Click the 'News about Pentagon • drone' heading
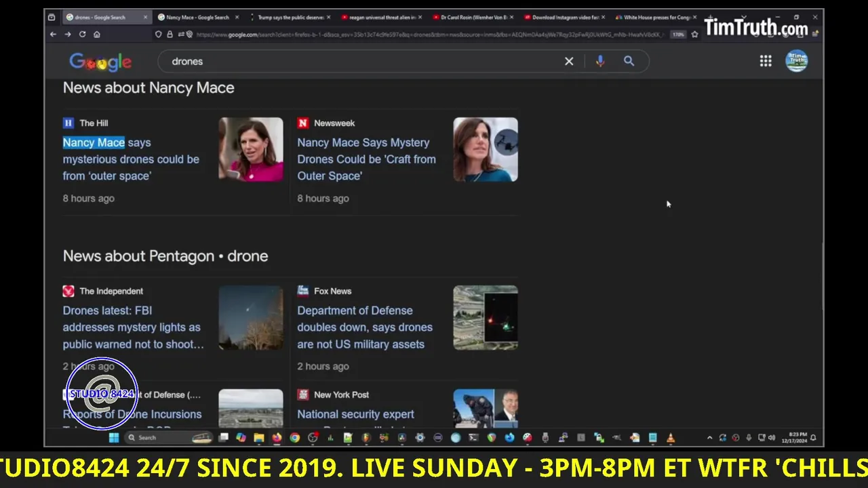Image resolution: width=868 pixels, height=488 pixels. coord(165,256)
